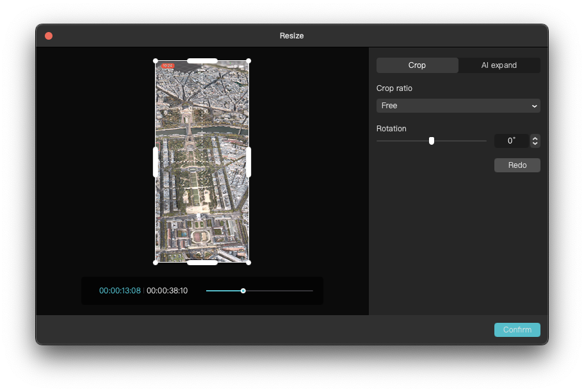Click the Redo button

point(517,165)
